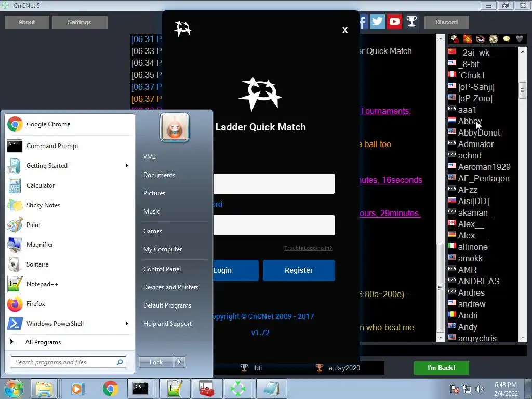Viewport: 532px width, 399px height.
Task: Click the red fist icon above player list
Action: click(x=455, y=39)
